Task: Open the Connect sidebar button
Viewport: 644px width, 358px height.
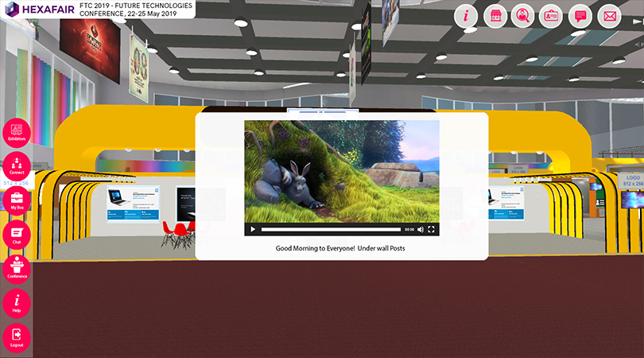Action: (17, 166)
